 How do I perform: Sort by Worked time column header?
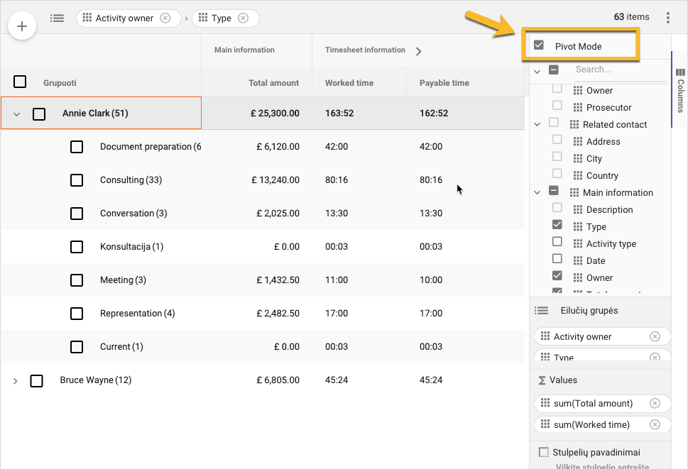(x=349, y=83)
